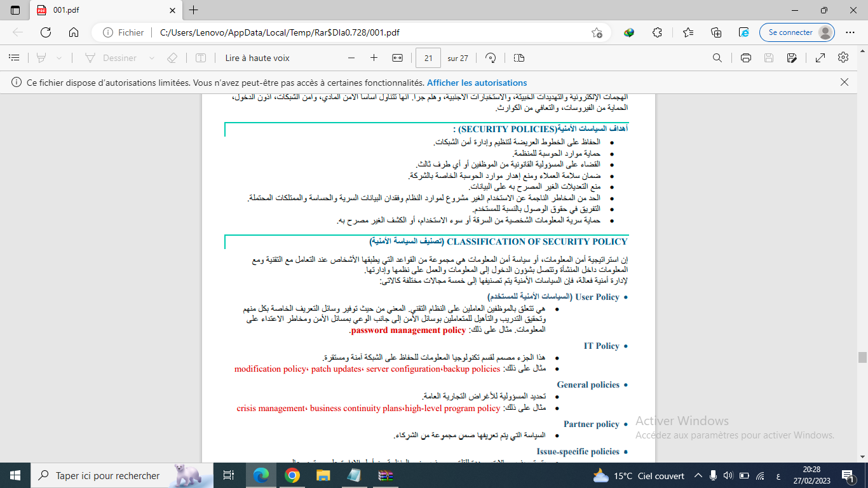Toggle fit to width view
The width and height of the screenshot is (868, 488).
(397, 58)
